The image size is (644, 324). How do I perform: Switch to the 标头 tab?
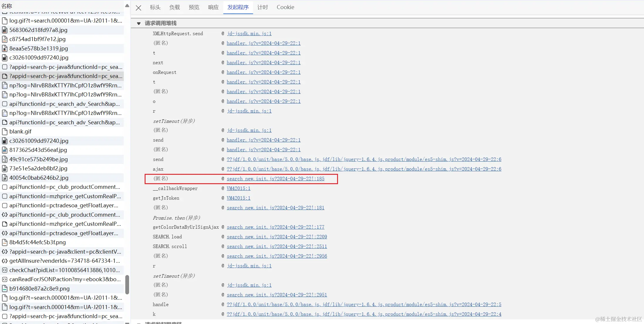(x=155, y=7)
